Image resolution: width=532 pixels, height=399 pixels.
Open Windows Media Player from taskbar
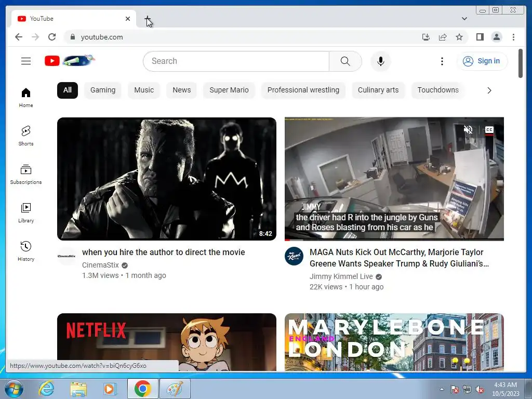(110, 389)
